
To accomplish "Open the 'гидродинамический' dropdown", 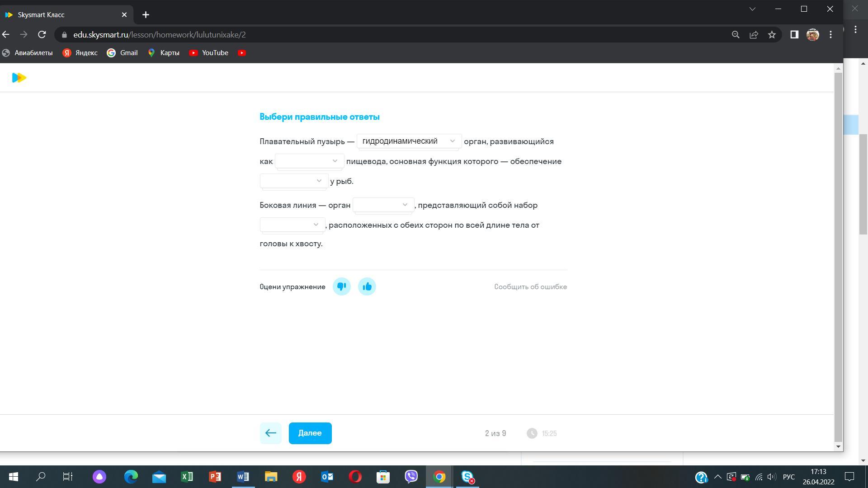I will pyautogui.click(x=409, y=141).
